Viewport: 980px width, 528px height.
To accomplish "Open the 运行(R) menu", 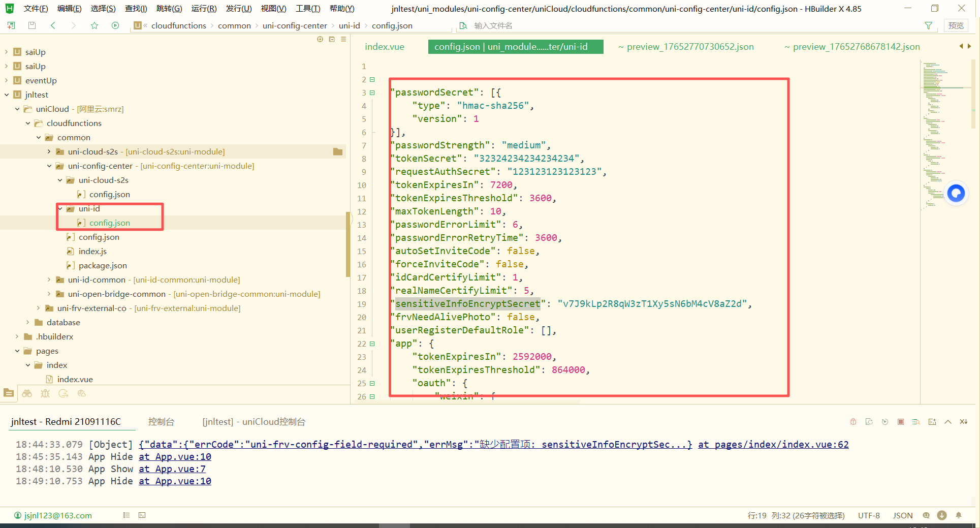I will coord(204,8).
